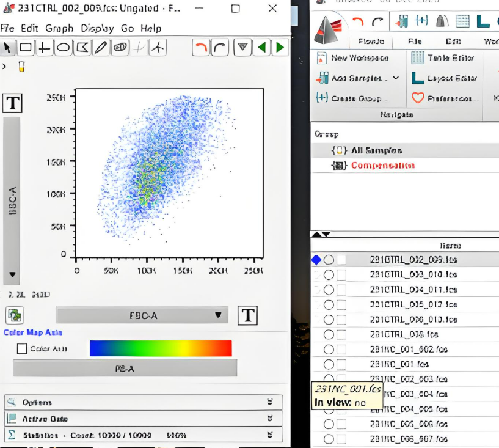The width and height of the screenshot is (499, 448).
Task: Enable the Color Axis checkbox
Action: pos(22,348)
